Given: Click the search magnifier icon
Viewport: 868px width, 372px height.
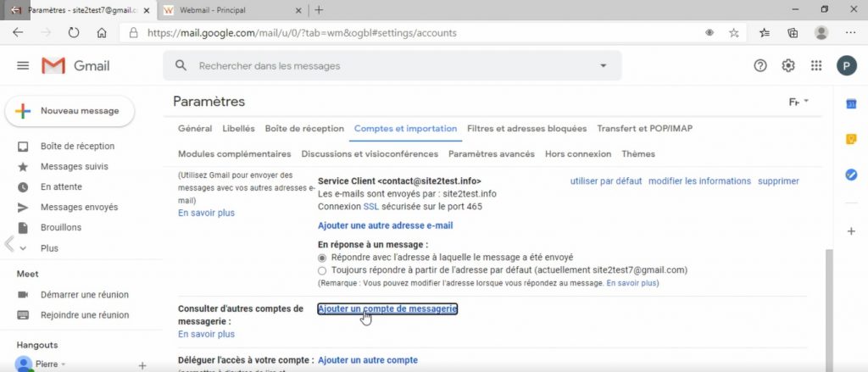Looking at the screenshot, I should [x=181, y=65].
